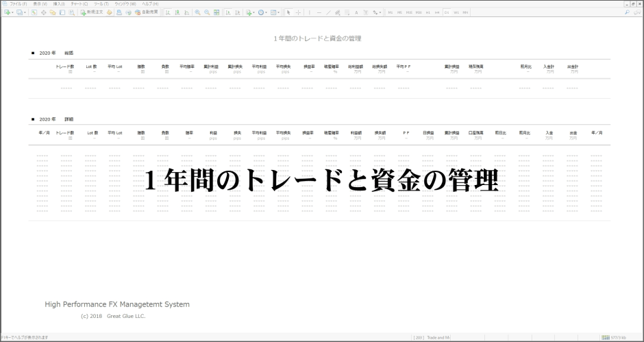Select the M1 timeframe
The height and width of the screenshot is (342, 644).
(x=391, y=12)
